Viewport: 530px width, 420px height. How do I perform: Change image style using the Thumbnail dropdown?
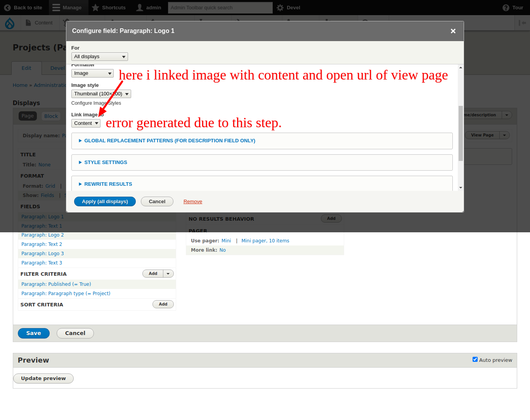coord(100,93)
